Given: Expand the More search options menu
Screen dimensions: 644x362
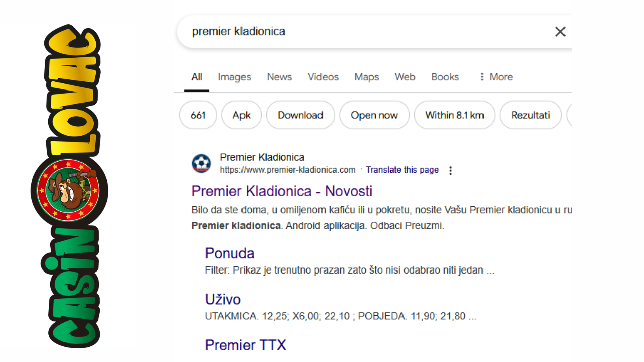Looking at the screenshot, I should (496, 77).
